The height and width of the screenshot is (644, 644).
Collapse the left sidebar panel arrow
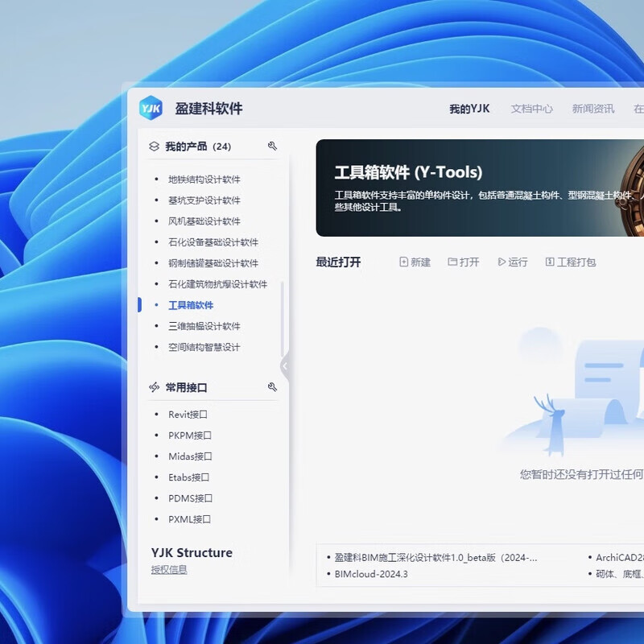pos(284,366)
